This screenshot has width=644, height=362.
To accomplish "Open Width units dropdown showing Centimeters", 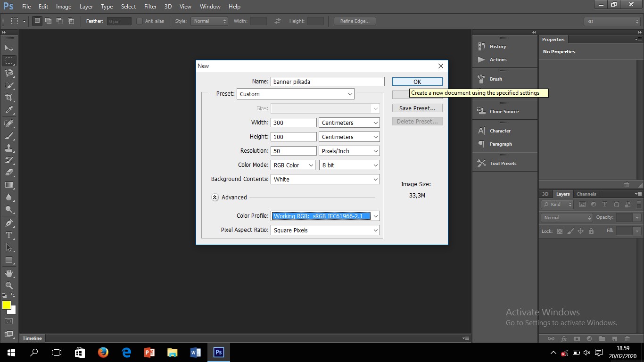I will click(x=349, y=123).
